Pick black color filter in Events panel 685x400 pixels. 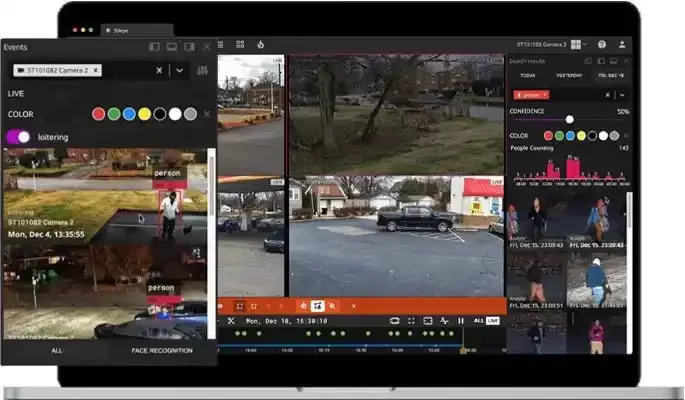tap(160, 114)
